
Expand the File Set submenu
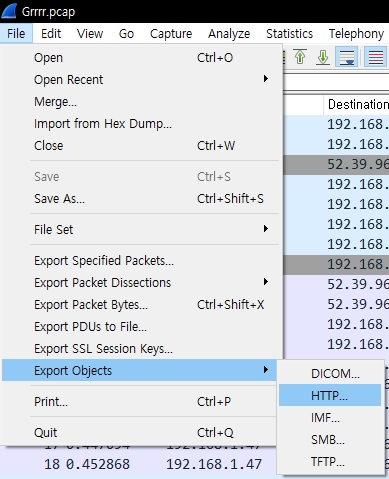[x=140, y=229]
